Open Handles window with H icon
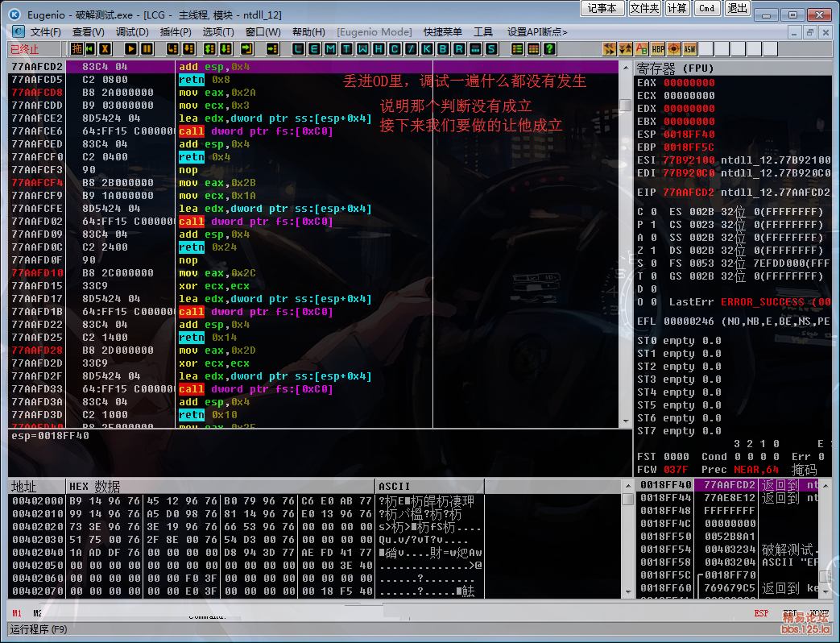The width and height of the screenshot is (840, 643). [379, 49]
